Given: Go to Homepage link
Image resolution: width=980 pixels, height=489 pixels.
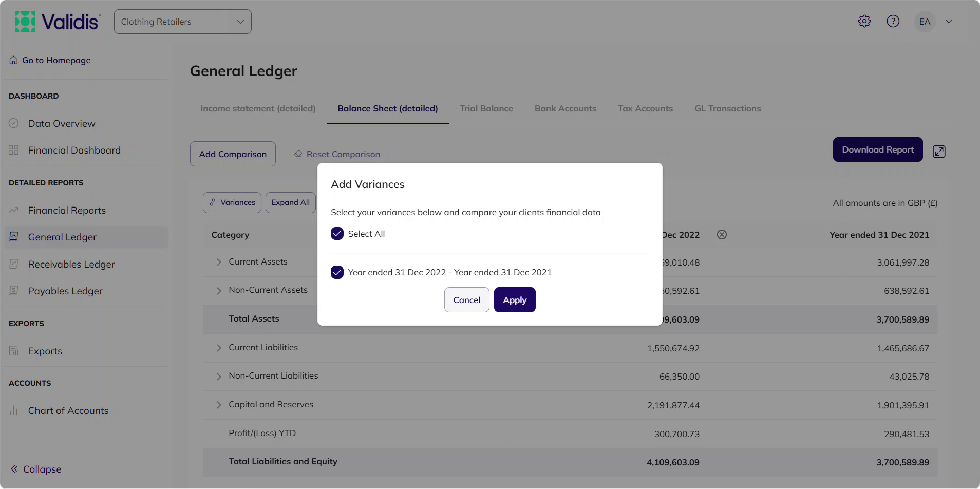Looking at the screenshot, I should (50, 60).
